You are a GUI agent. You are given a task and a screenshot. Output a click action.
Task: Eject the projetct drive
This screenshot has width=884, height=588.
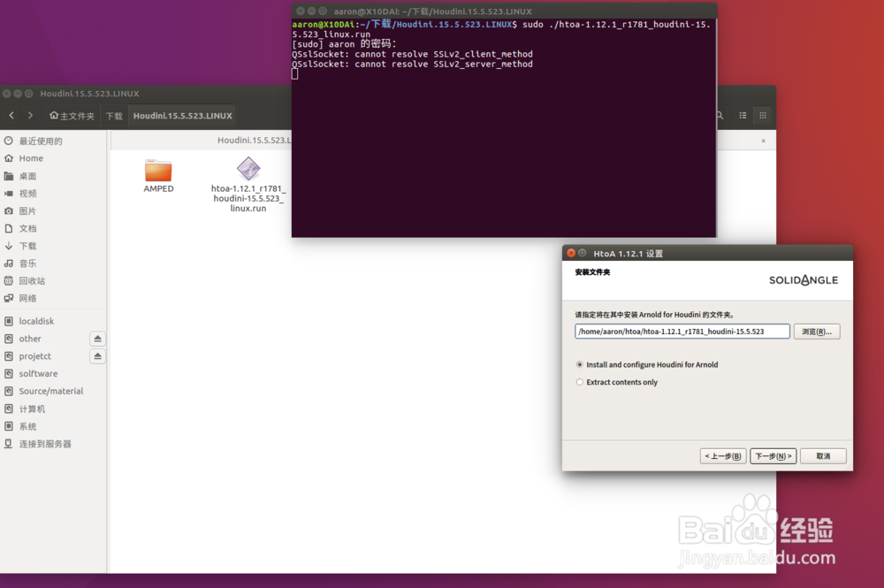97,356
